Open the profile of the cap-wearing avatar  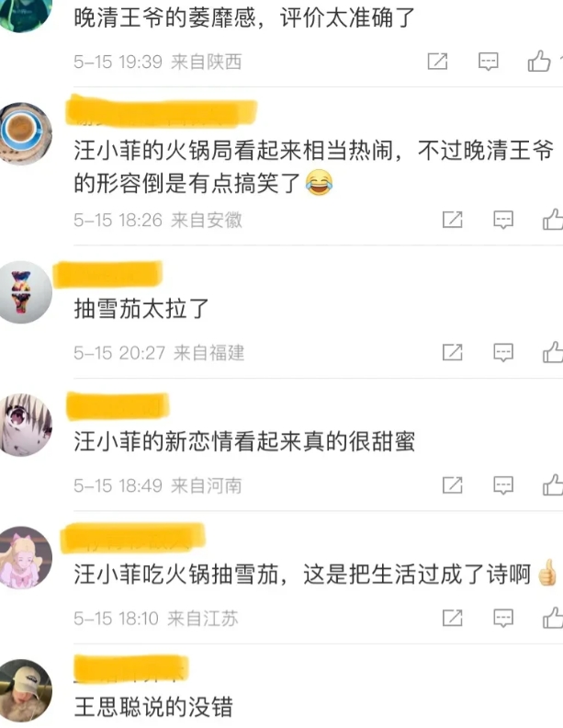point(23,691)
